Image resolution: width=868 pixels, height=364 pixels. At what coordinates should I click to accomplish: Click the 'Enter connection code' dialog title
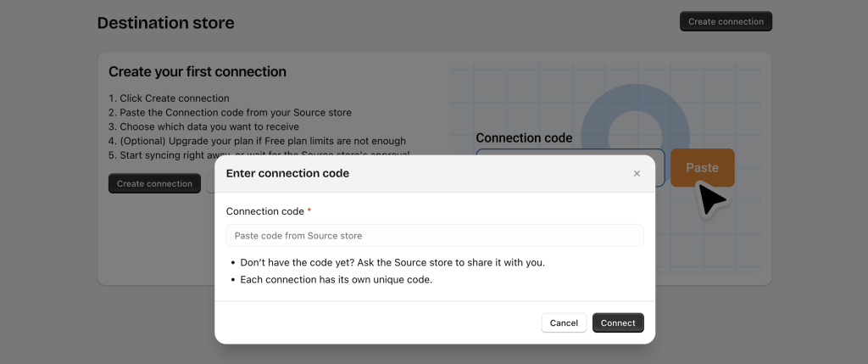point(287,173)
